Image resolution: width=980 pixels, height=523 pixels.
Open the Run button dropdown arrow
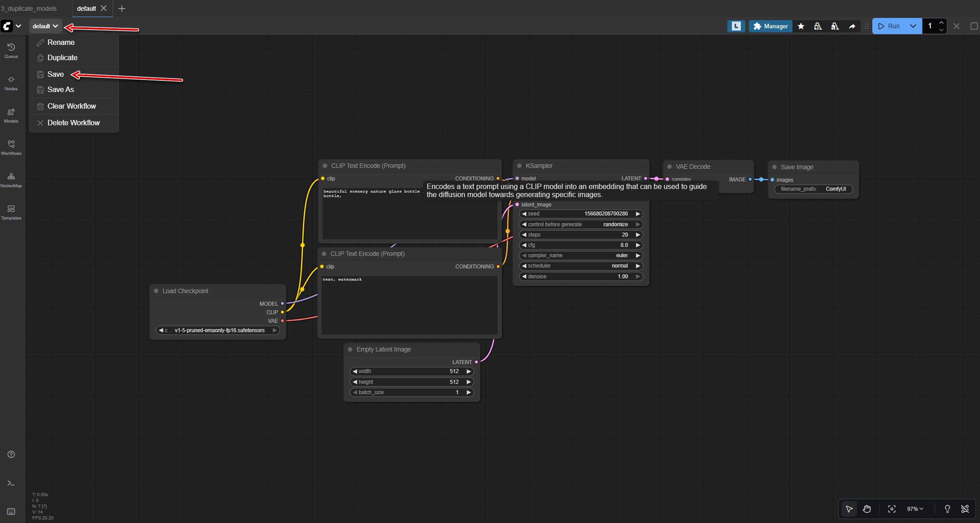913,26
